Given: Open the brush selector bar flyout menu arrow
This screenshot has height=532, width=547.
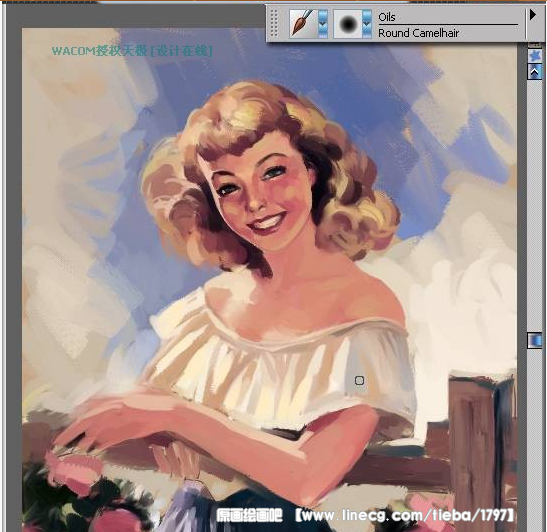Looking at the screenshot, I should point(533,15).
